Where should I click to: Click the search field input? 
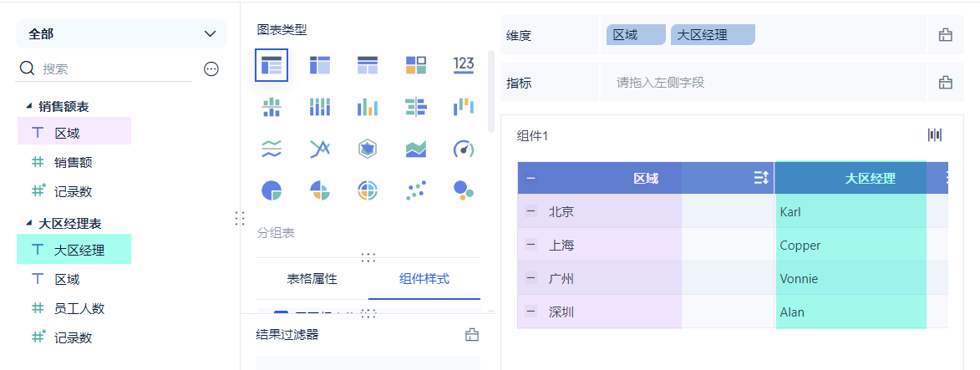pos(117,69)
